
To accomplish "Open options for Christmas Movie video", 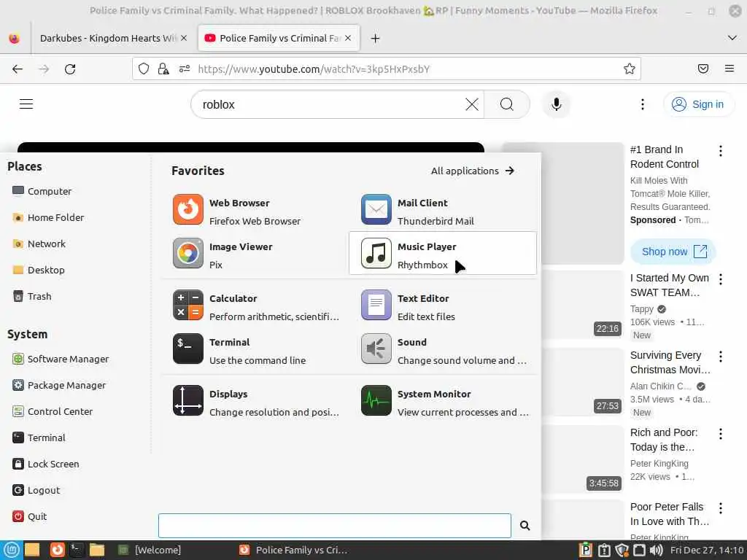I will tap(720, 356).
